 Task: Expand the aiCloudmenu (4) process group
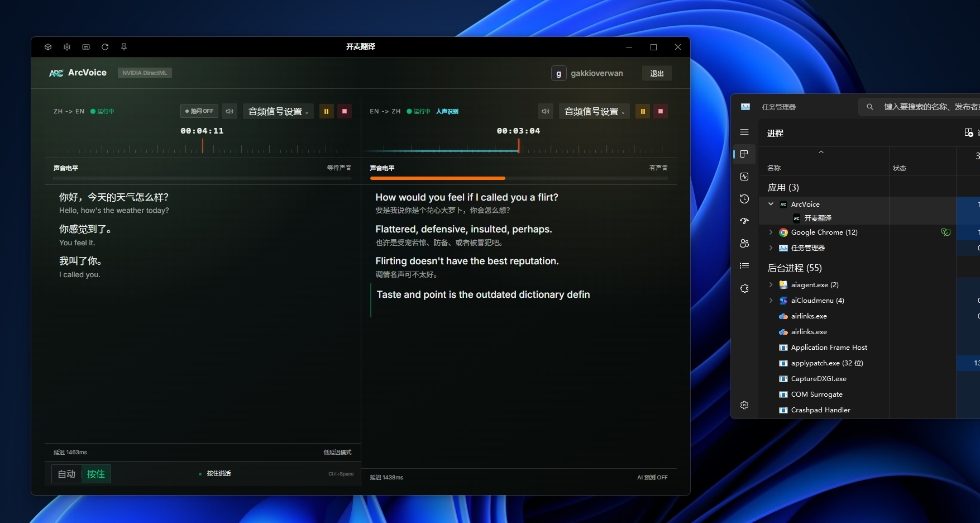click(x=771, y=301)
